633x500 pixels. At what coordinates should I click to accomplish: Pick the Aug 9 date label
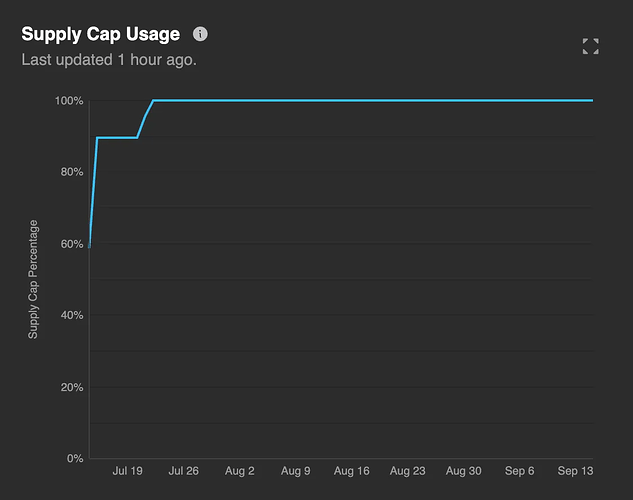click(x=296, y=470)
